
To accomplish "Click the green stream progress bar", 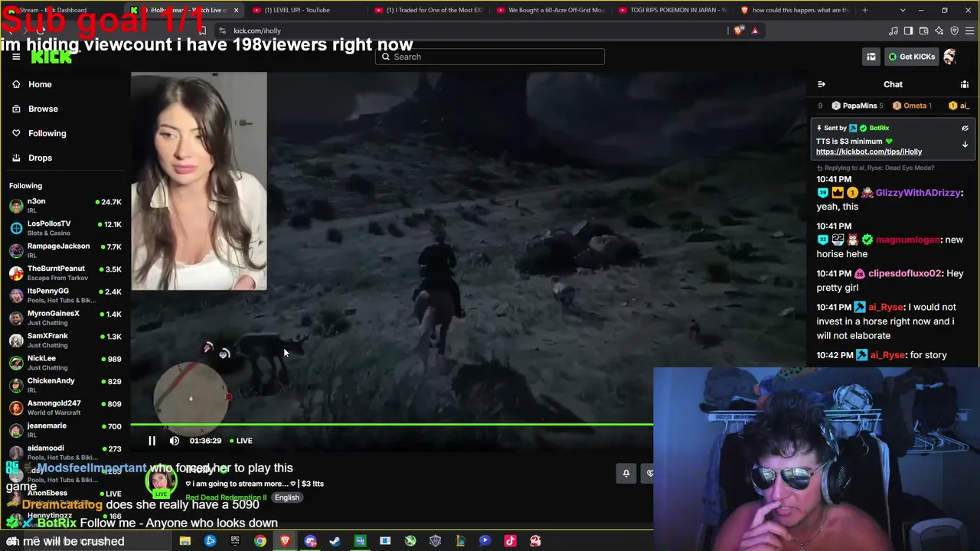I will [x=392, y=424].
